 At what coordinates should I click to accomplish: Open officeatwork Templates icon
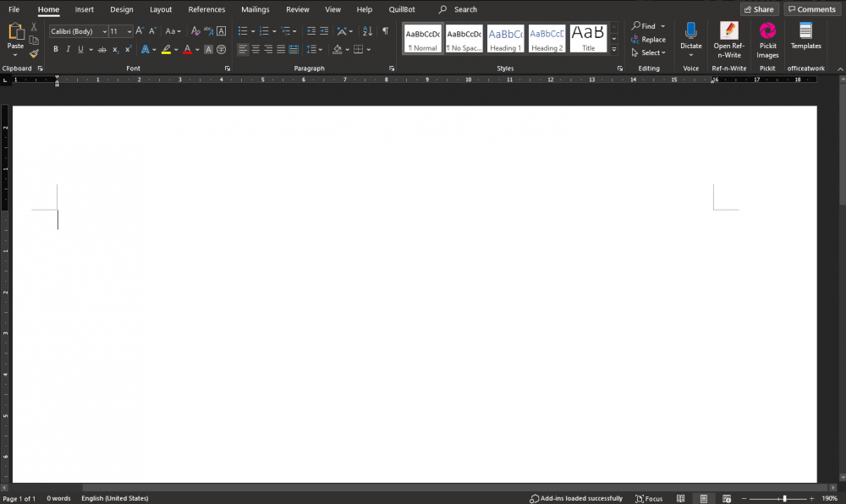coord(805,37)
